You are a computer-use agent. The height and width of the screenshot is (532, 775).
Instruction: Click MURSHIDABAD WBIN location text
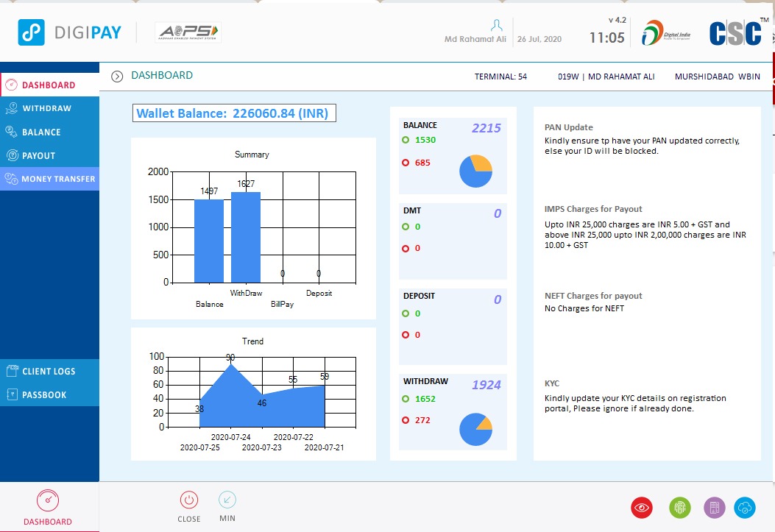pos(717,77)
